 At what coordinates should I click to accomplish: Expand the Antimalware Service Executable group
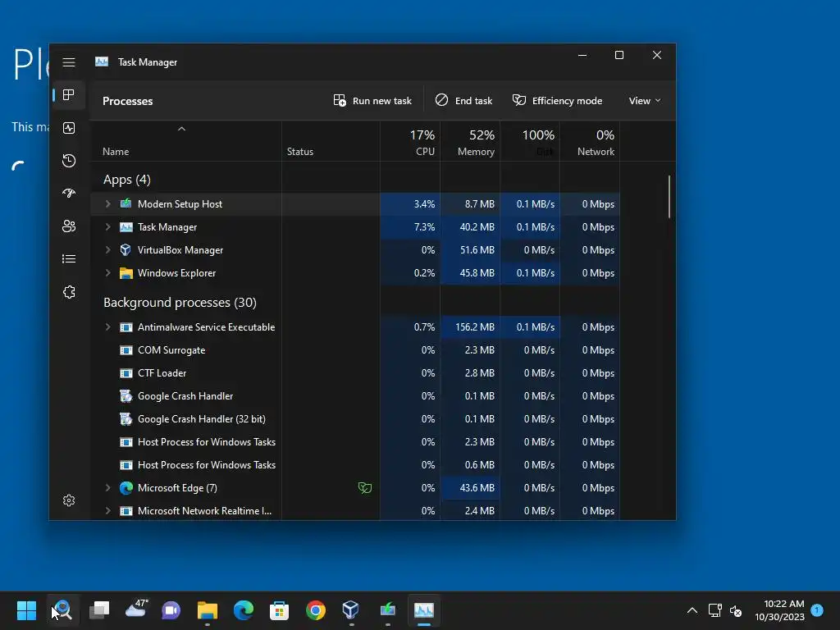(x=107, y=326)
